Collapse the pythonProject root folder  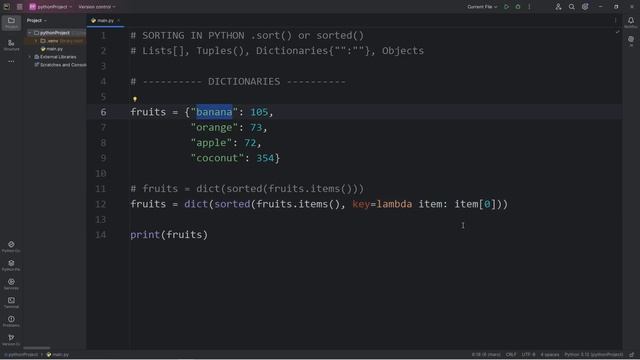30,33
